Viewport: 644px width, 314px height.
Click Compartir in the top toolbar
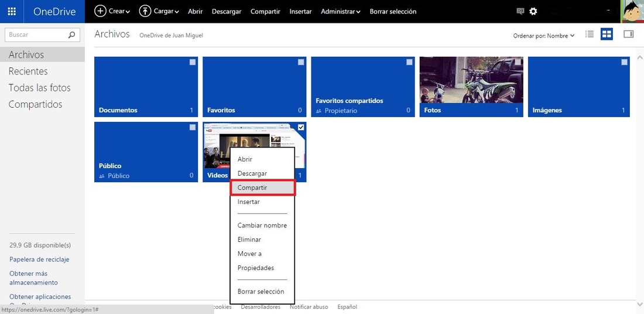tap(265, 12)
